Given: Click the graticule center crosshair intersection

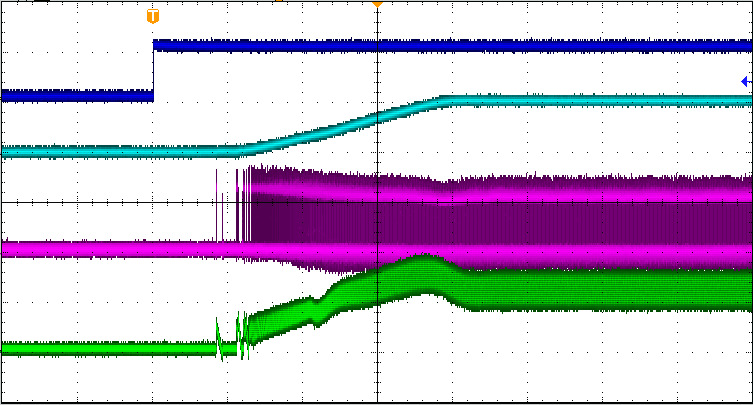Looking at the screenshot, I should (377, 201).
